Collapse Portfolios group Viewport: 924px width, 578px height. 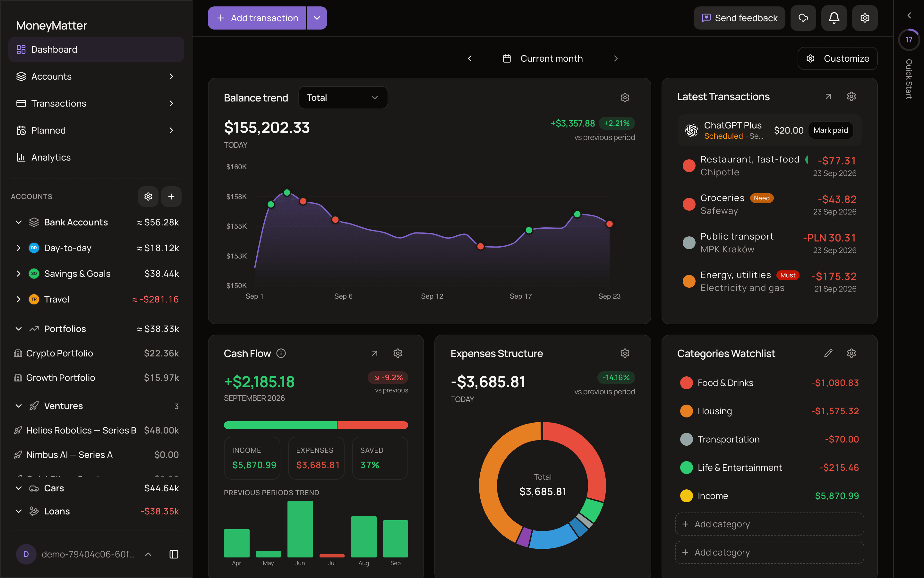tap(18, 329)
